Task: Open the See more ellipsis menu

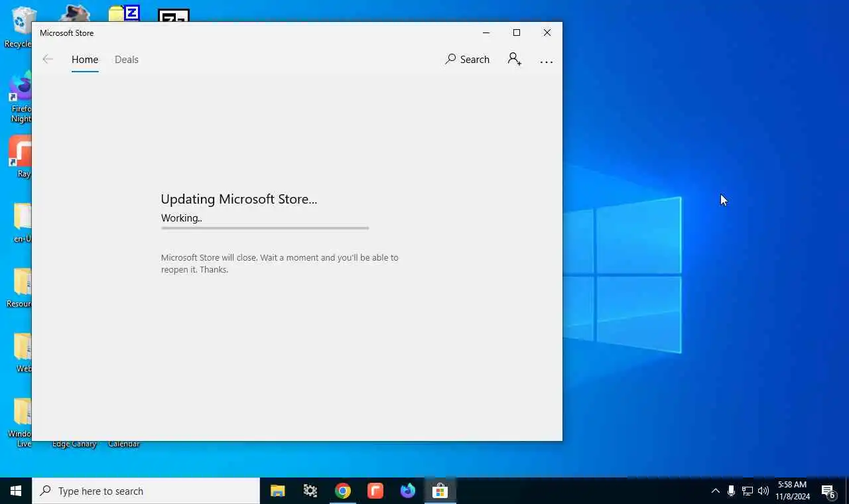Action: (547, 62)
